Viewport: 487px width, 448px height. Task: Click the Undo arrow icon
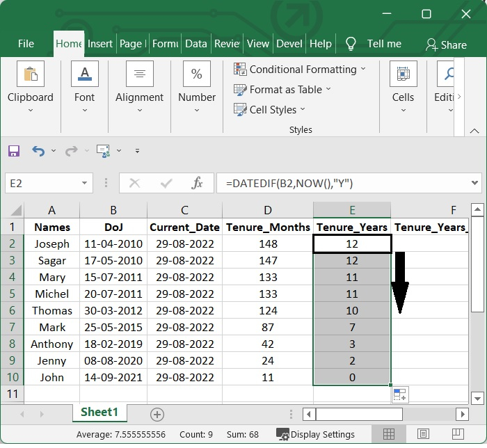[38, 151]
